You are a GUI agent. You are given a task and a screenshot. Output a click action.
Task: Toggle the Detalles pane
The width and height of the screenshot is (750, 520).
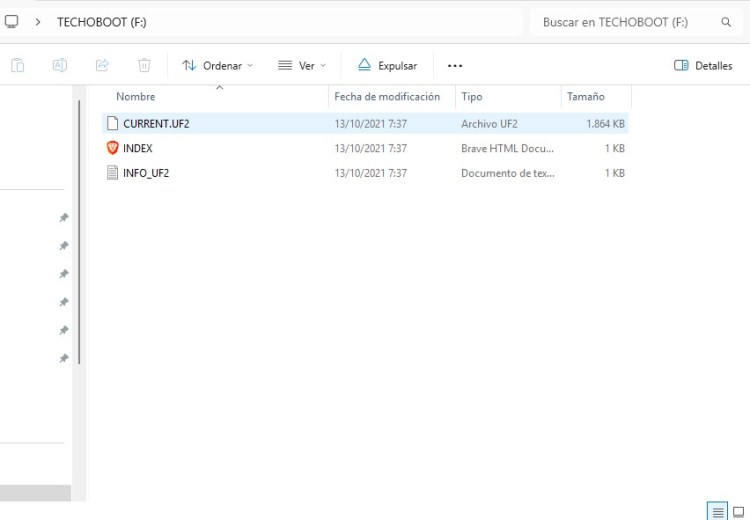[x=703, y=65]
